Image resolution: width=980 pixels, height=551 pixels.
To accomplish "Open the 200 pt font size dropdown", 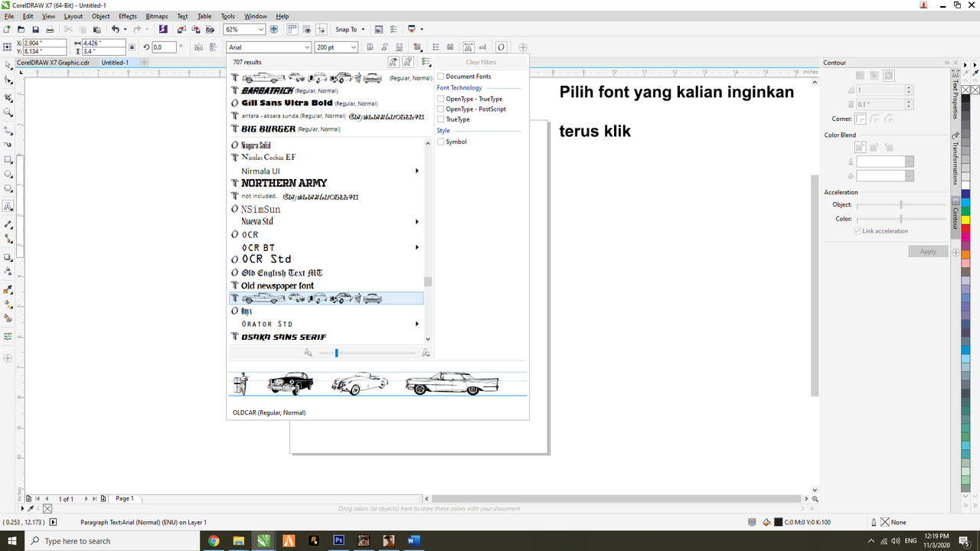I will pos(354,47).
